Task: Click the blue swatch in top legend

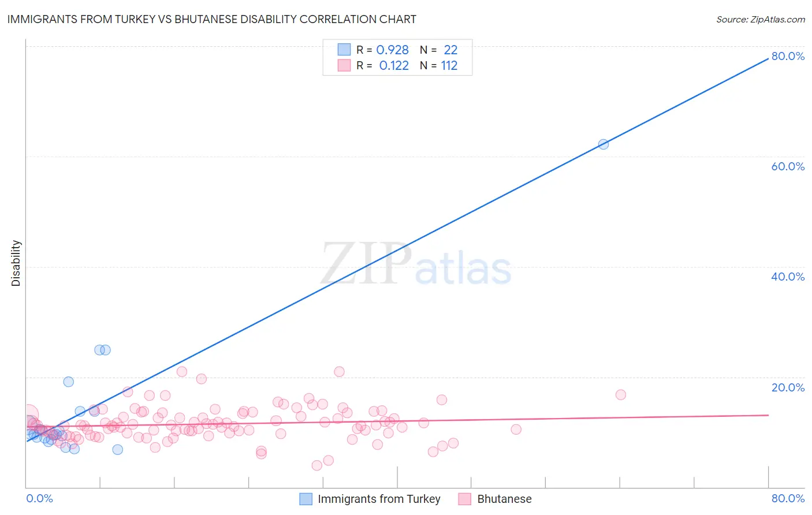Action: 344,50
